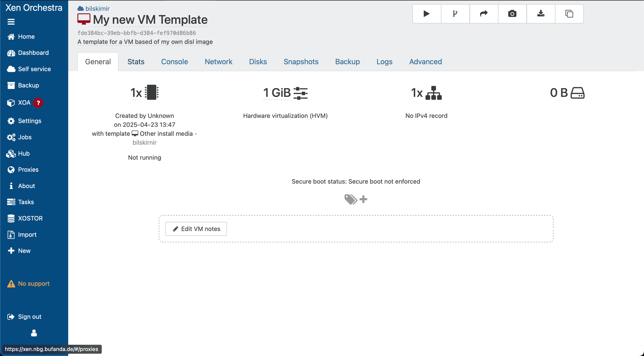Edit the VM description text
644x356 pixels.
pyautogui.click(x=145, y=42)
